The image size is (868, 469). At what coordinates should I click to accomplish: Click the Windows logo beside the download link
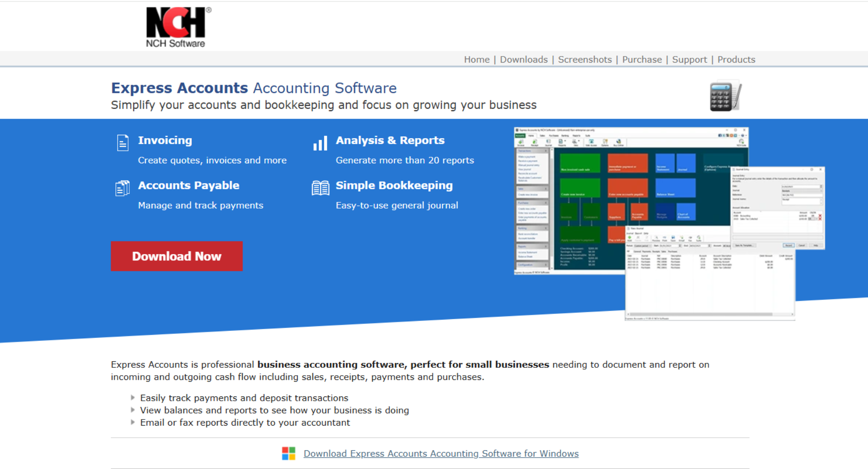tap(289, 453)
